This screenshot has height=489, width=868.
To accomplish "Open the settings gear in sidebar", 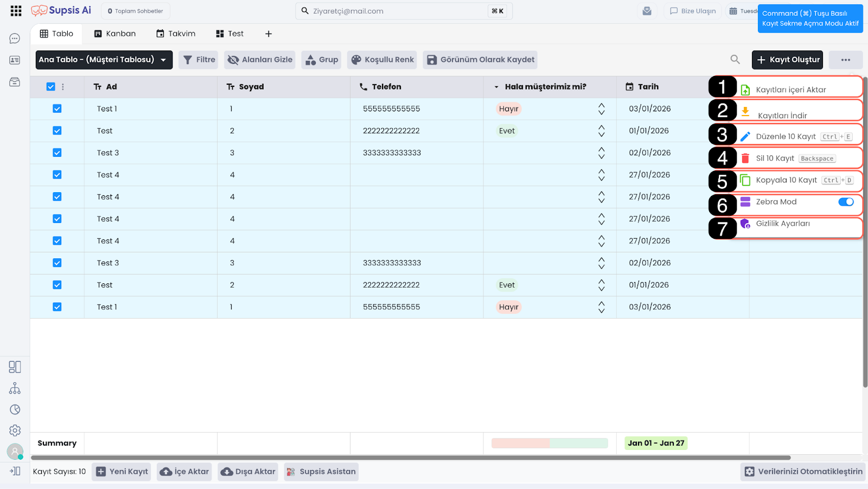I will (15, 430).
